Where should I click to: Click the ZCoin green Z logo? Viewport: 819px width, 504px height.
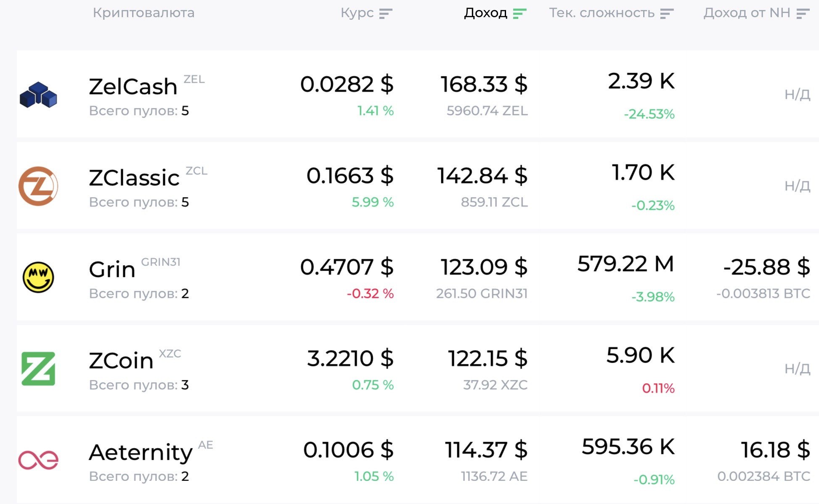coord(38,369)
